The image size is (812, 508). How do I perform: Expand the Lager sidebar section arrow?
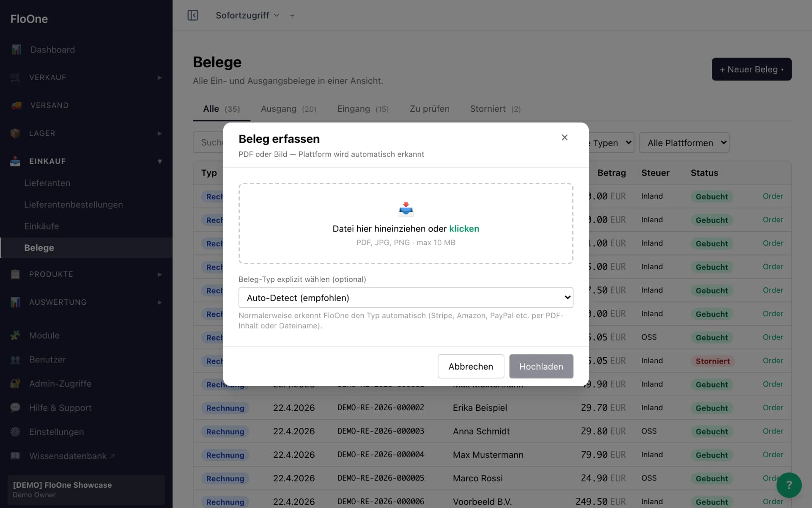tap(160, 134)
